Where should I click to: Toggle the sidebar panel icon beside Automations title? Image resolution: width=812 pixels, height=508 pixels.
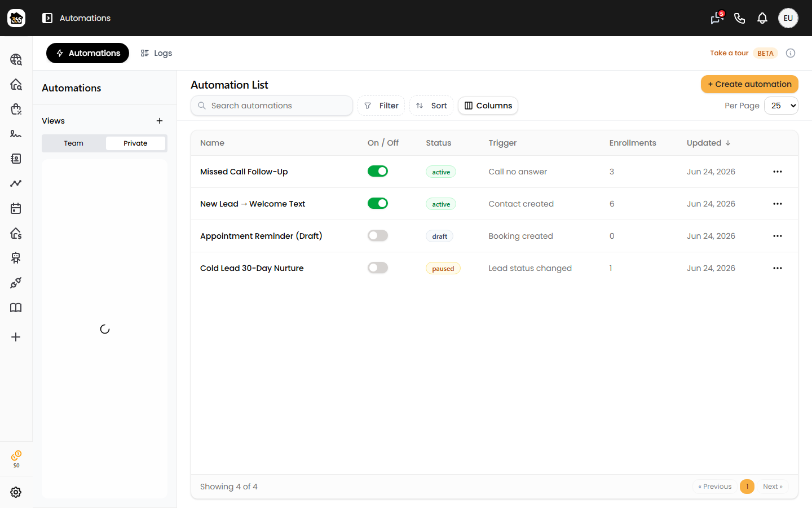click(47, 18)
